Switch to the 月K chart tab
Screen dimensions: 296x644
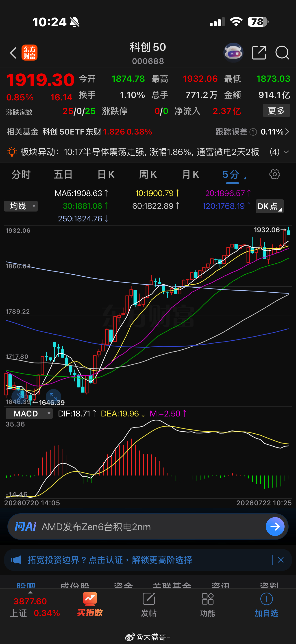point(190,174)
